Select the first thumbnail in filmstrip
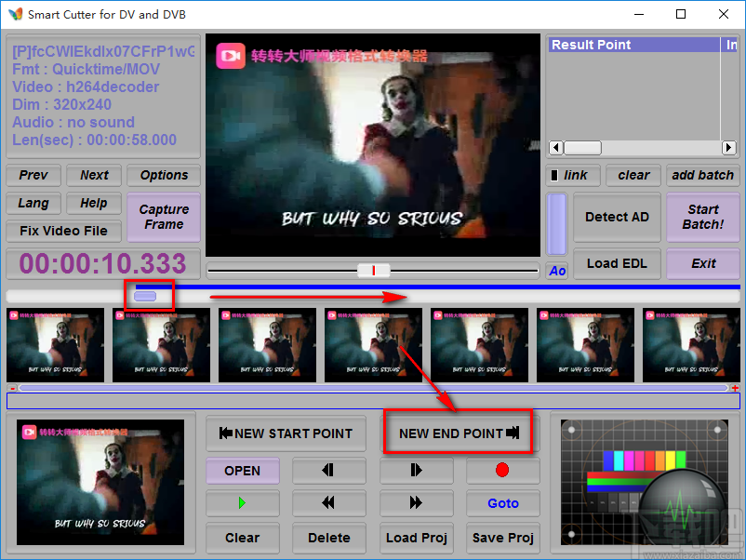Viewport: 746px width, 560px height. point(55,345)
